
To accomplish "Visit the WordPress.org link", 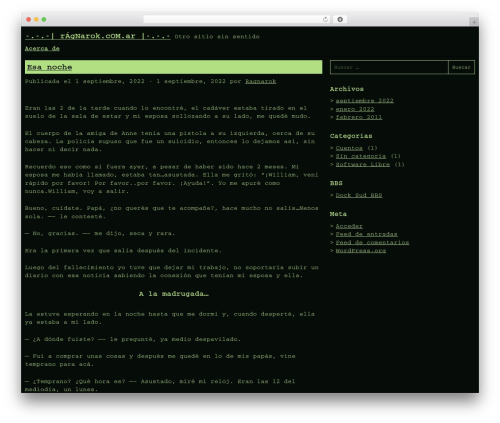I will pos(361,251).
